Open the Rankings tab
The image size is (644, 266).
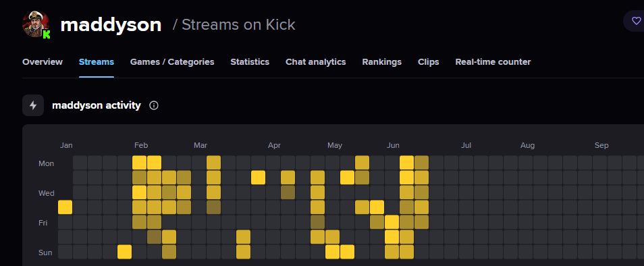click(382, 62)
